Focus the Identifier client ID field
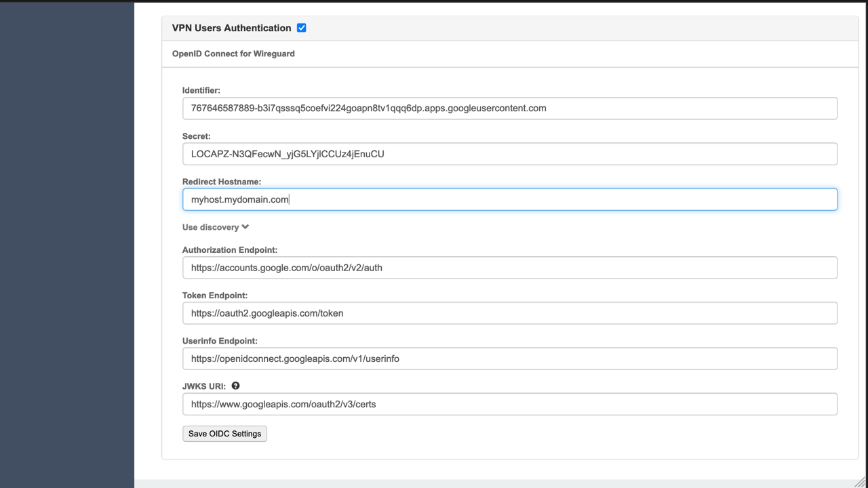Screen dimensions: 868x488 (509, 108)
